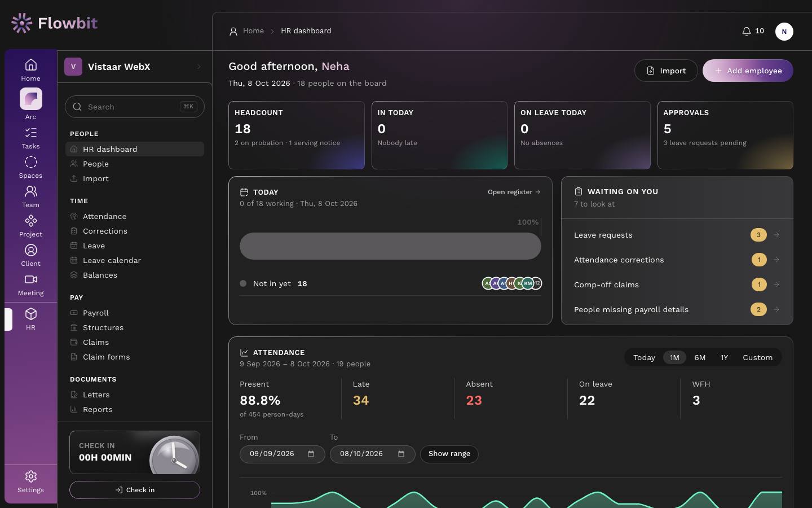Open the Arc app in the rail
This screenshot has width=812, height=508.
tap(30, 104)
